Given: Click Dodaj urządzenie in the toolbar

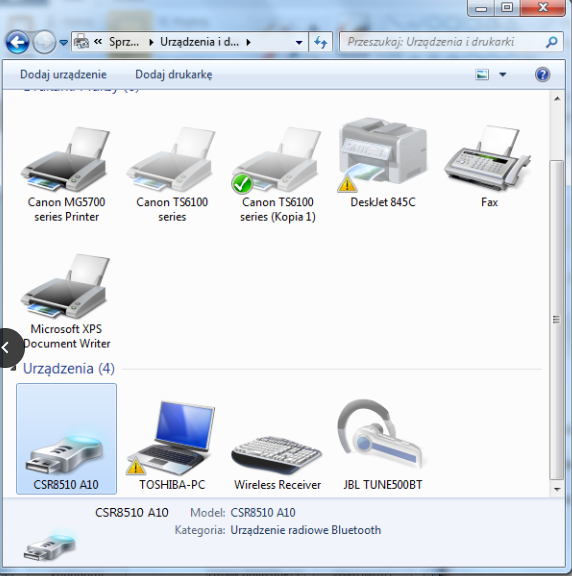Looking at the screenshot, I should coord(63,75).
